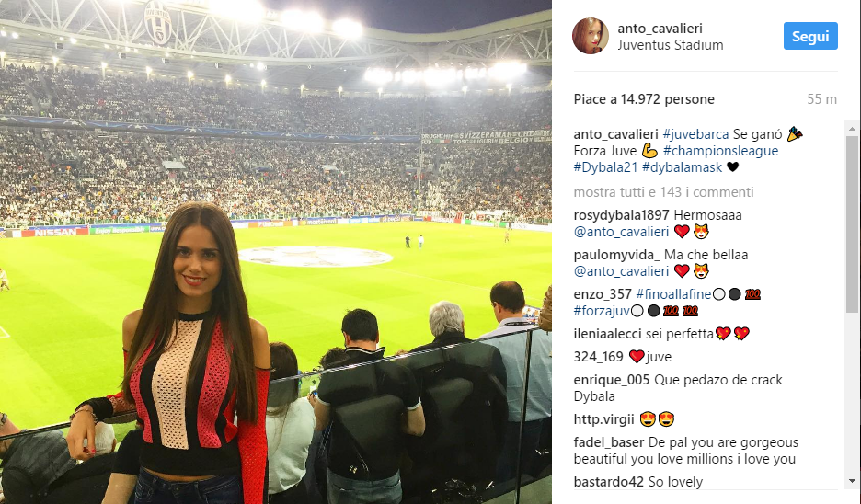Click the comments scrollbar thumb
Image resolution: width=861 pixels, height=504 pixels.
[x=852, y=224]
